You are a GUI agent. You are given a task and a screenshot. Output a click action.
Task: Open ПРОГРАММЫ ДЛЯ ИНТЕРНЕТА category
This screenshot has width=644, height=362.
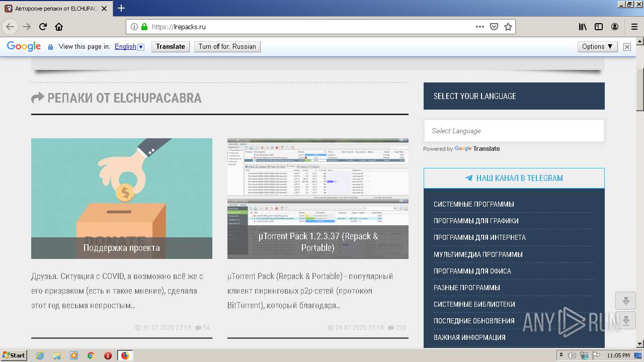[x=479, y=237]
